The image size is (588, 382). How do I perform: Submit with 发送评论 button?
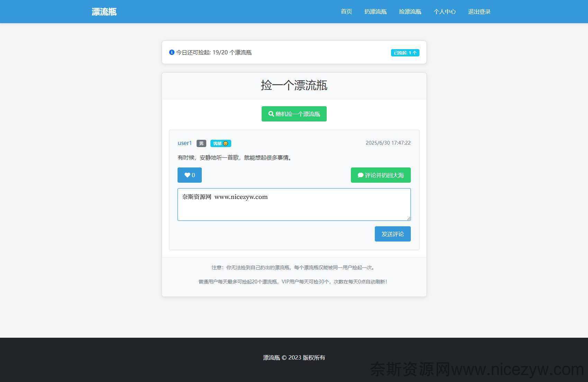[x=393, y=234]
